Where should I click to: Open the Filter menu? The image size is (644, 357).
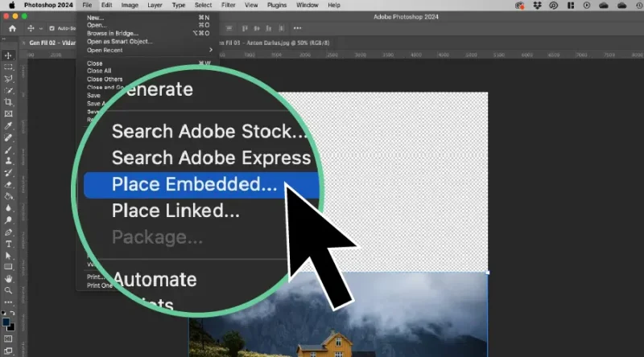point(229,6)
